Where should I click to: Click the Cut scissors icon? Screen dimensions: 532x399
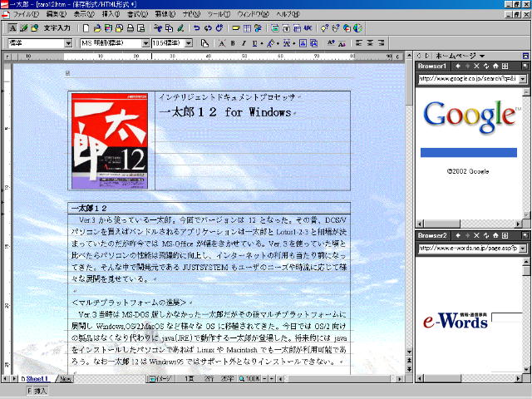point(158,28)
